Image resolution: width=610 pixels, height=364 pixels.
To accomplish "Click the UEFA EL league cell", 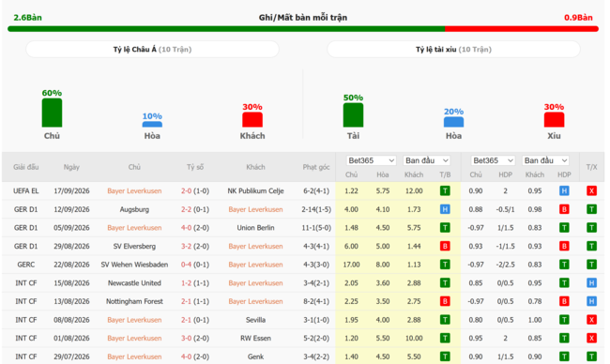I will pyautogui.click(x=26, y=191).
